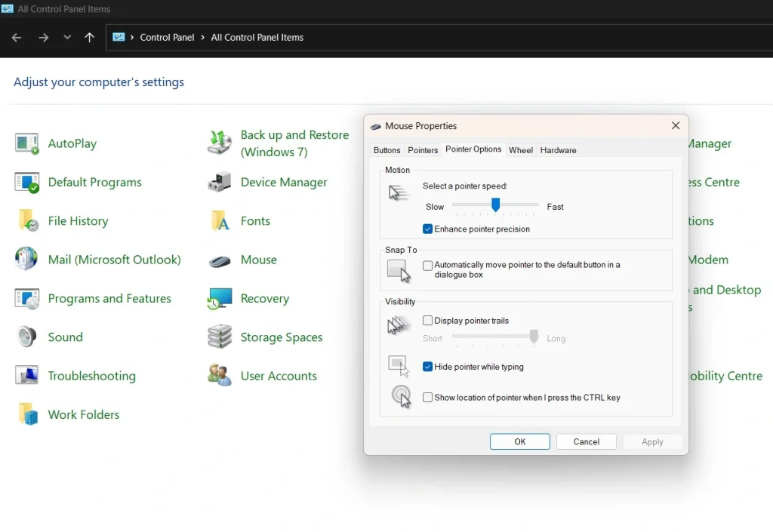Uncheck Enhance pointer precision
This screenshot has width=773, height=532.
[427, 229]
